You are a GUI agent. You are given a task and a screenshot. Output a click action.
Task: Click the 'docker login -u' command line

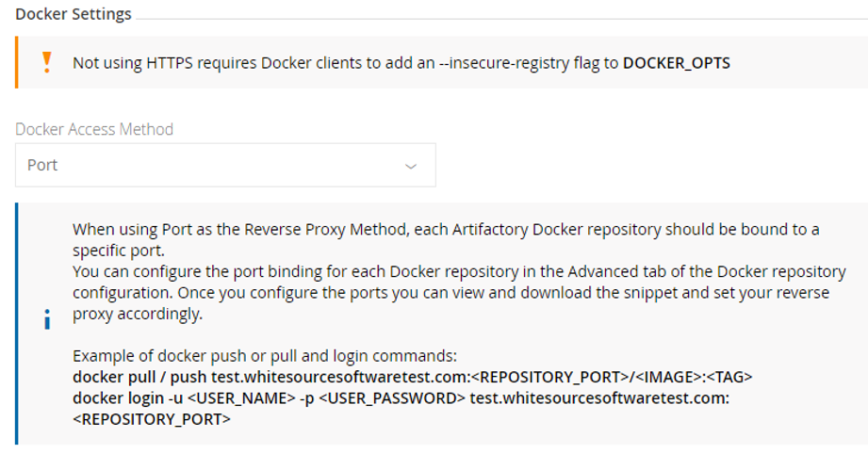401,397
